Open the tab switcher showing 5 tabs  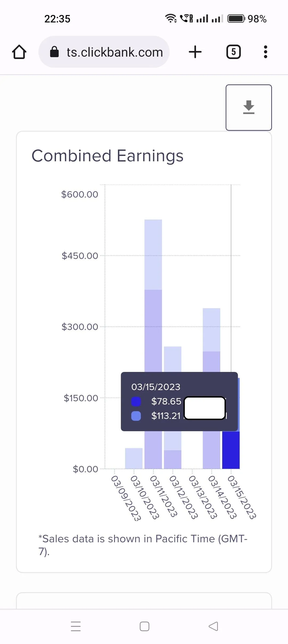pos(234,52)
